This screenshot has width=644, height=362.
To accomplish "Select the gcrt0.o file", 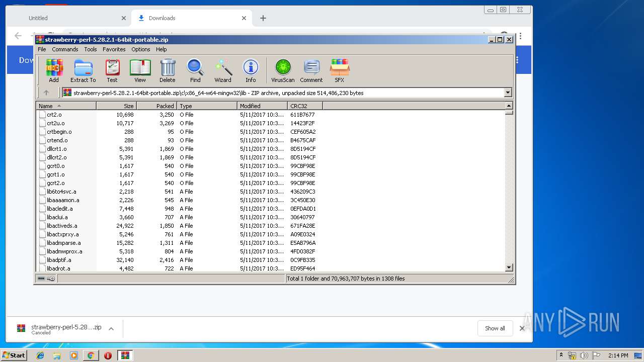I will click(x=55, y=166).
